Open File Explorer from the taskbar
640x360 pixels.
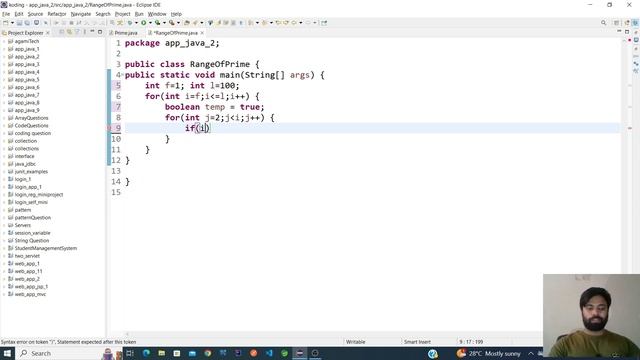162,353
